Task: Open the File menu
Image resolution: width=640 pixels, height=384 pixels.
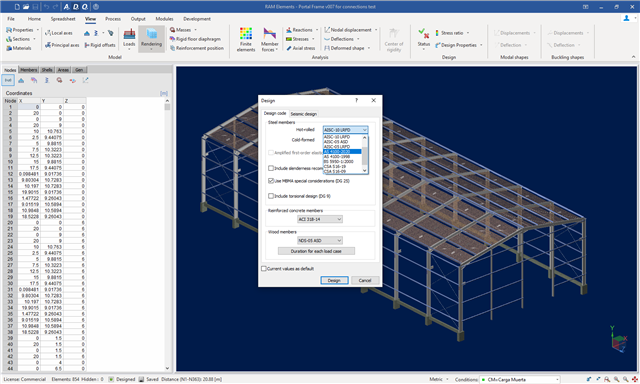Action: coord(11,19)
